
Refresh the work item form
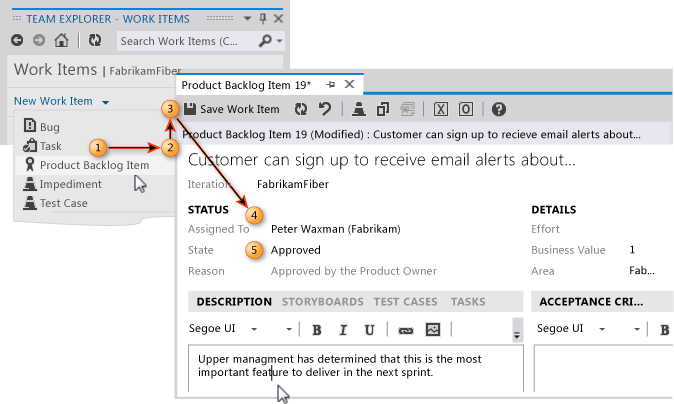[300, 109]
